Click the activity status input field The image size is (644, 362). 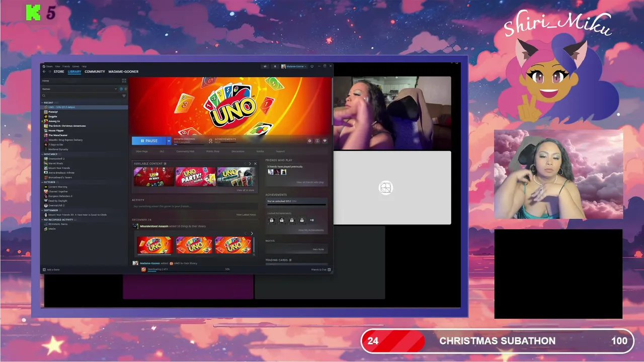(194, 206)
